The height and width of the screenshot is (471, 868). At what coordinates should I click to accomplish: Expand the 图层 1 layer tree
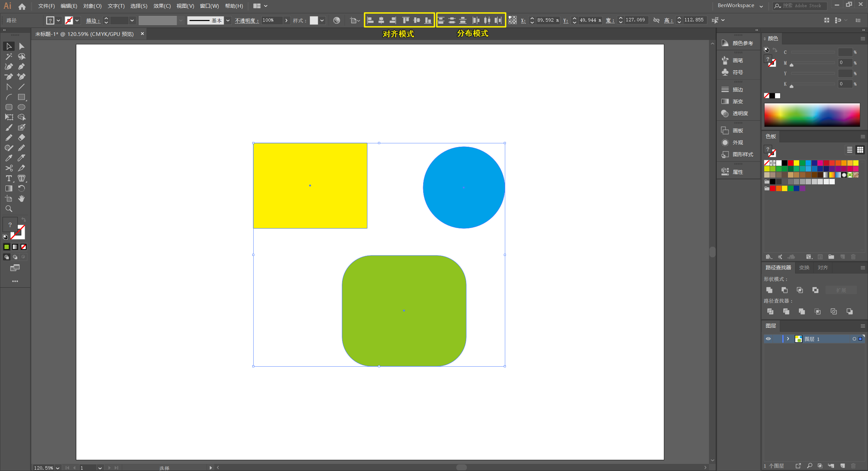(788, 339)
